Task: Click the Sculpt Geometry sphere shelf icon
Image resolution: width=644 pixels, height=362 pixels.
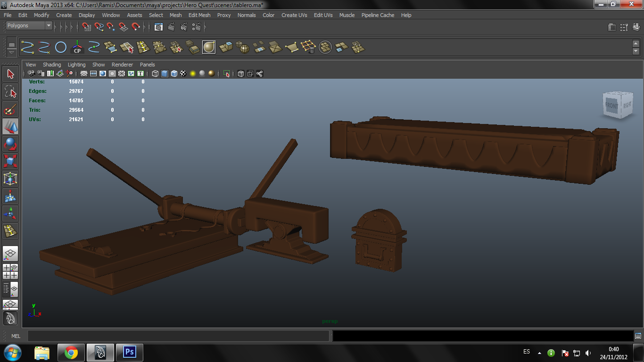Action: (209, 47)
